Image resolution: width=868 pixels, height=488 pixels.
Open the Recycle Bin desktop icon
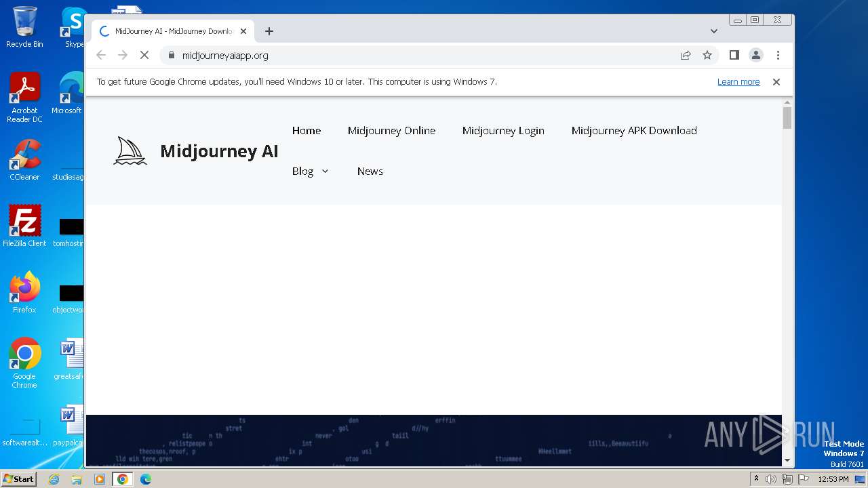(24, 27)
